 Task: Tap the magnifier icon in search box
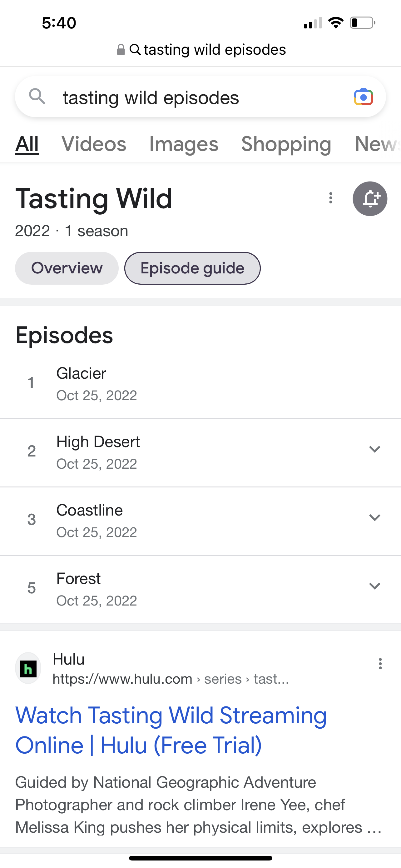pyautogui.click(x=37, y=97)
